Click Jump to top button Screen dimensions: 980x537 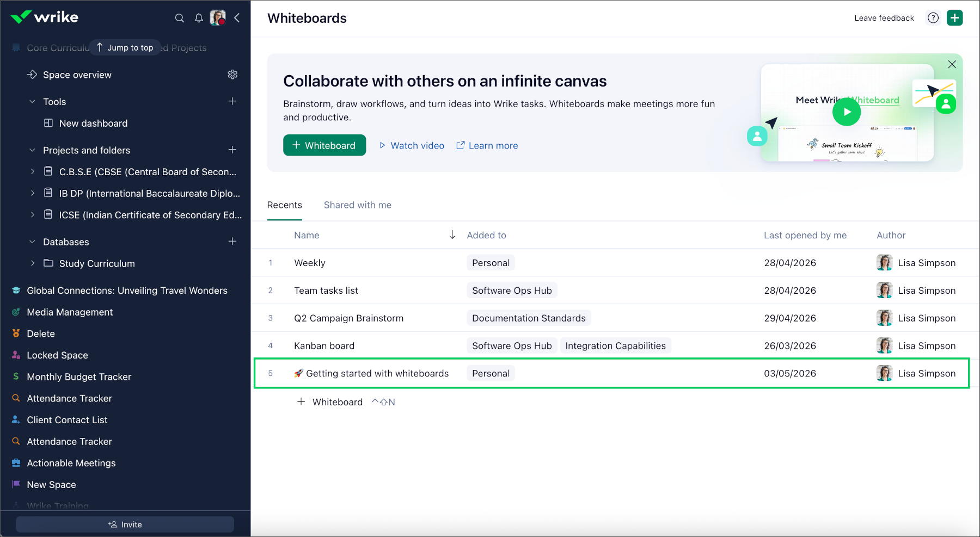pyautogui.click(x=125, y=48)
